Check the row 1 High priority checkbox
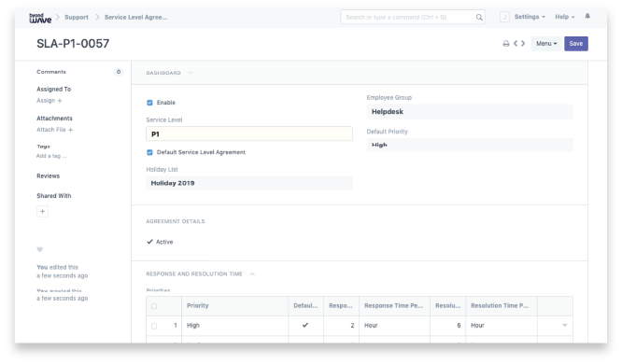Viewport: 622px width, 364px height. click(154, 326)
